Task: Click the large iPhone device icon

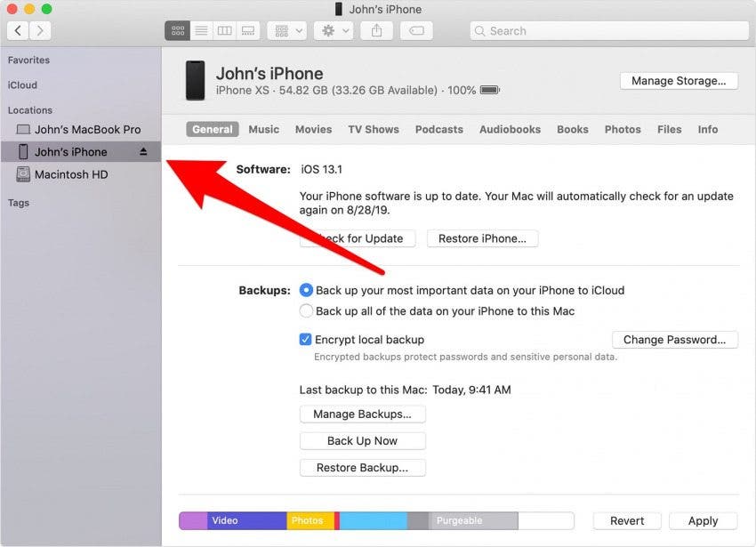Action: (x=196, y=81)
